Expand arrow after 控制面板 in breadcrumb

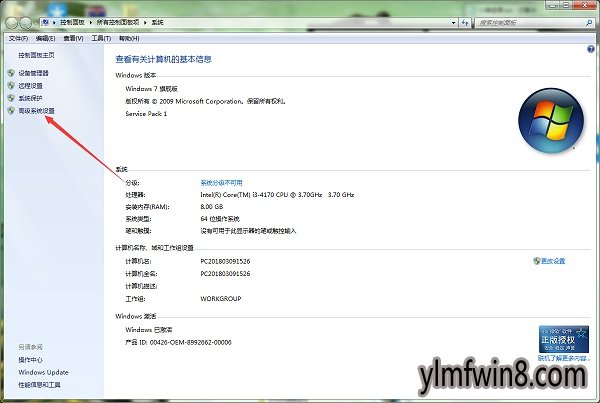click(x=91, y=23)
